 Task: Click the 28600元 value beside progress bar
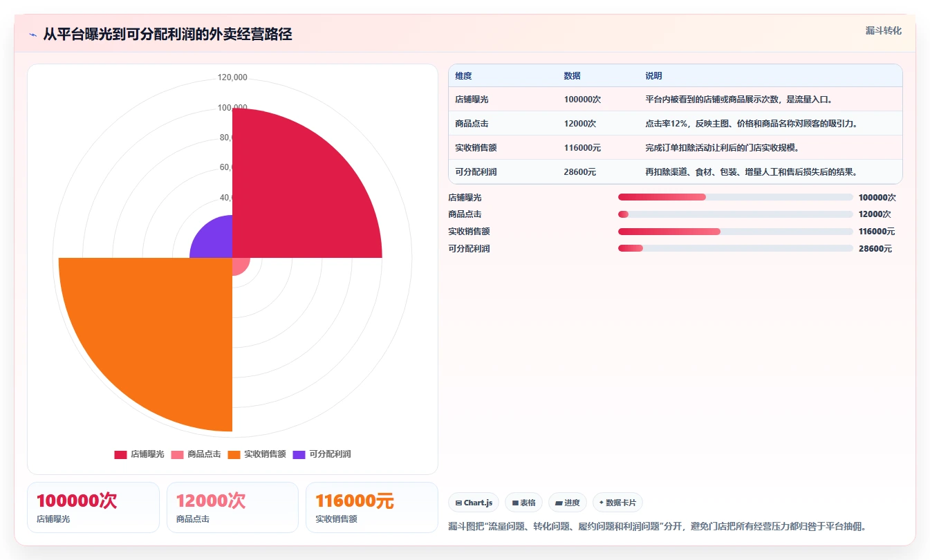click(875, 248)
